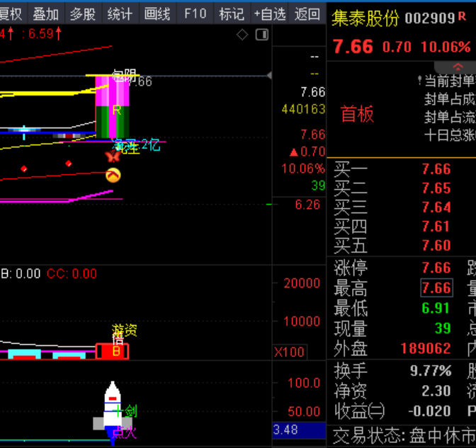Click the 外盘 value 189062
The height and width of the screenshot is (448, 476).
(x=426, y=348)
